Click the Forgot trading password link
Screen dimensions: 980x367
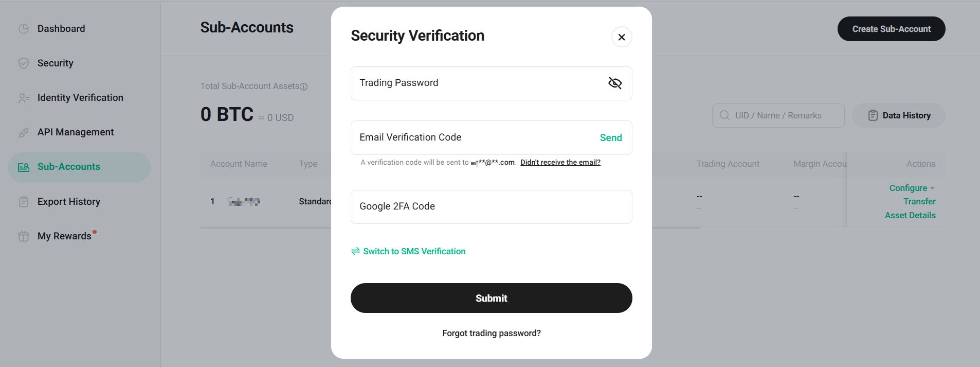(491, 333)
